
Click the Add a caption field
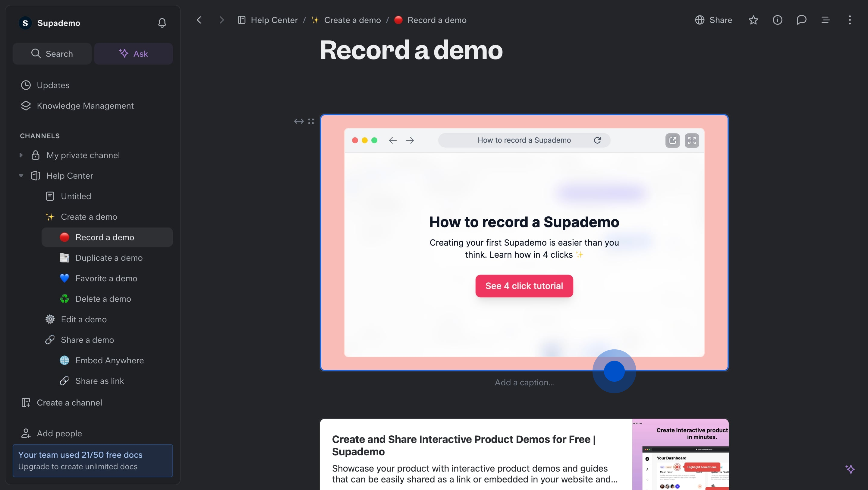(524, 382)
